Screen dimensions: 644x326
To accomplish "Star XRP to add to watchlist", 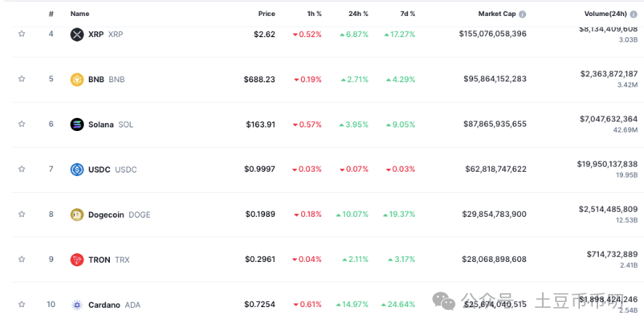I will [x=22, y=34].
